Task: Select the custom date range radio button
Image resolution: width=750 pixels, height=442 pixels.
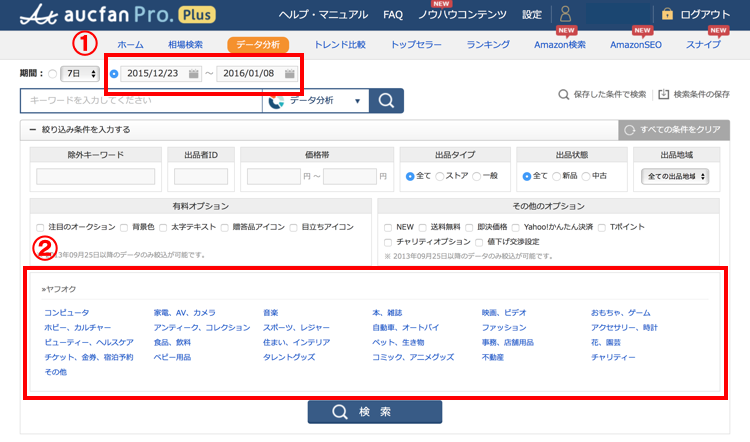Action: (x=114, y=74)
